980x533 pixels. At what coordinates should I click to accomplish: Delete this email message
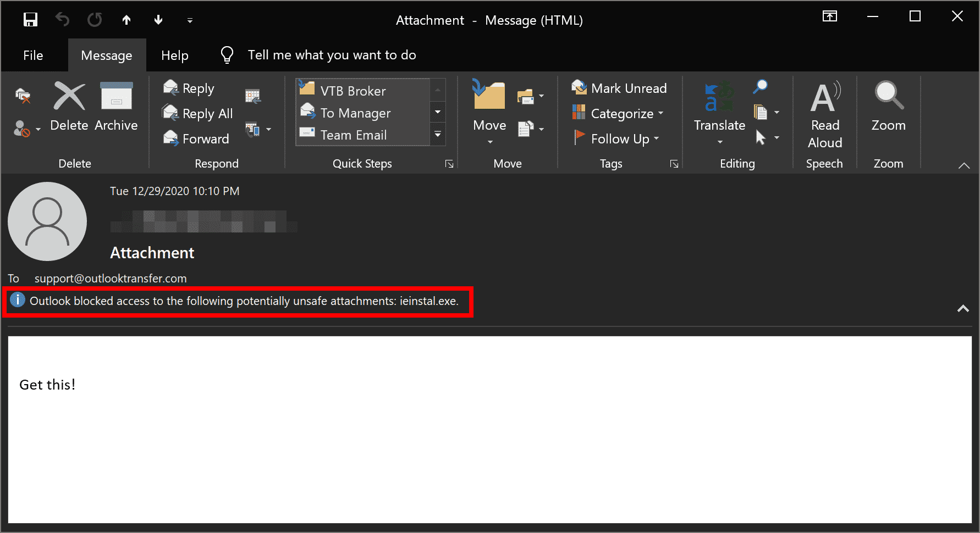tap(69, 107)
